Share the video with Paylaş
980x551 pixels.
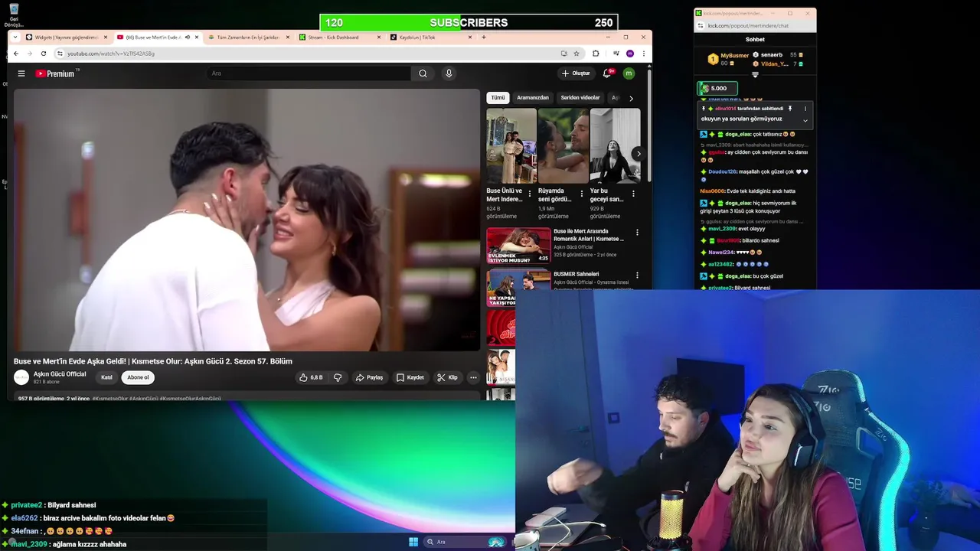369,377
